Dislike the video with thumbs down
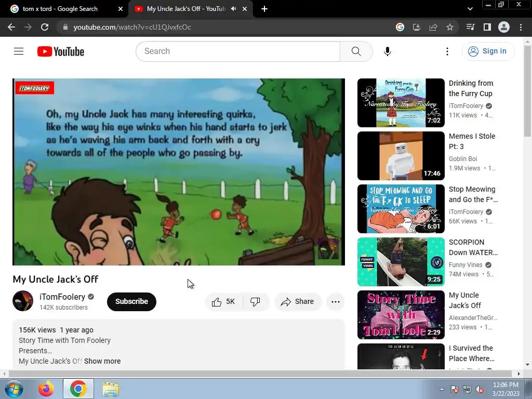Viewport: 532px width, 399px height. (x=255, y=302)
